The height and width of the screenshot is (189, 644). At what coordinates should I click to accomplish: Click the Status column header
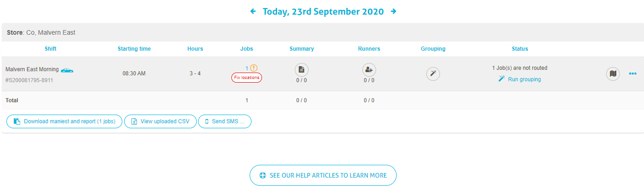click(x=520, y=49)
